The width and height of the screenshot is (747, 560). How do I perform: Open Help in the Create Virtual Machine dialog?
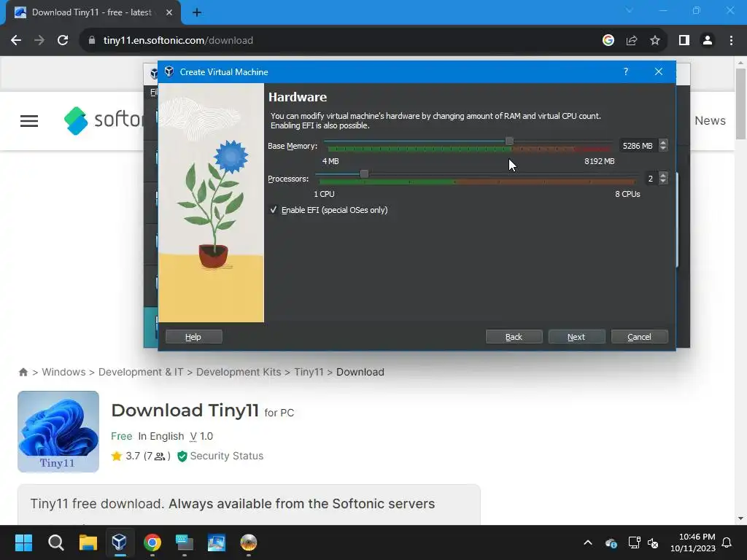pyautogui.click(x=193, y=337)
